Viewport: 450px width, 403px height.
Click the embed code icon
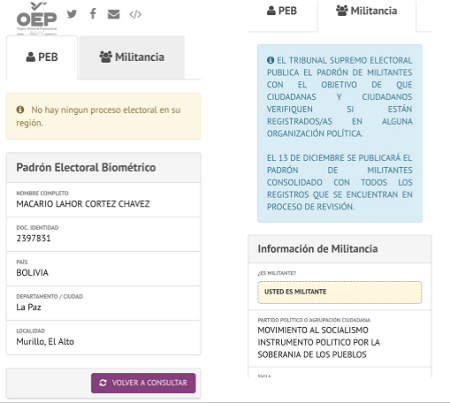click(x=135, y=14)
